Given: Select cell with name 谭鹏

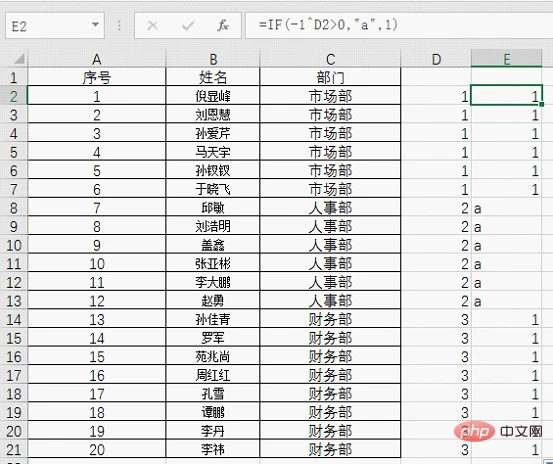Looking at the screenshot, I should [213, 412].
